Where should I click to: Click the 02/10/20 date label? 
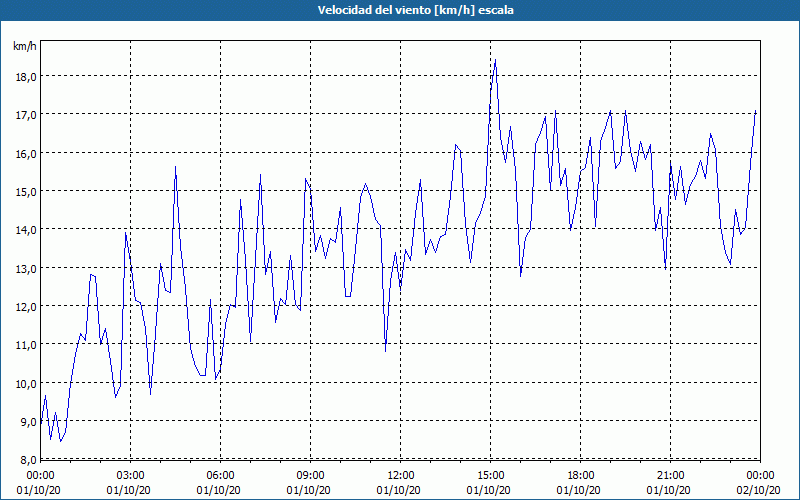click(x=758, y=490)
